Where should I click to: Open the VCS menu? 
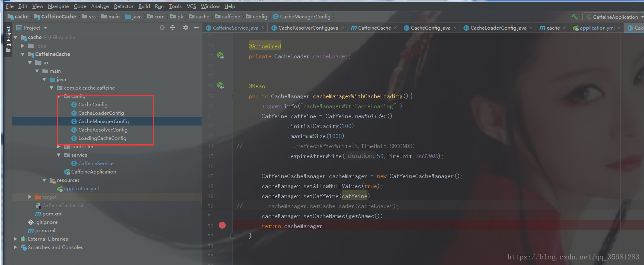coord(192,6)
